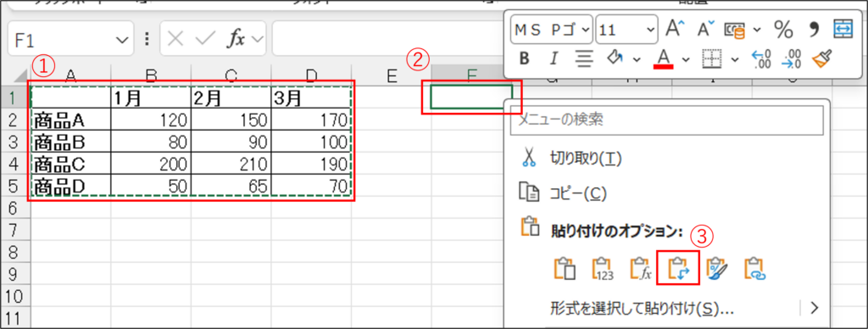Click inside the formula bar input
The height and width of the screenshot is (329, 868).
pos(387,39)
